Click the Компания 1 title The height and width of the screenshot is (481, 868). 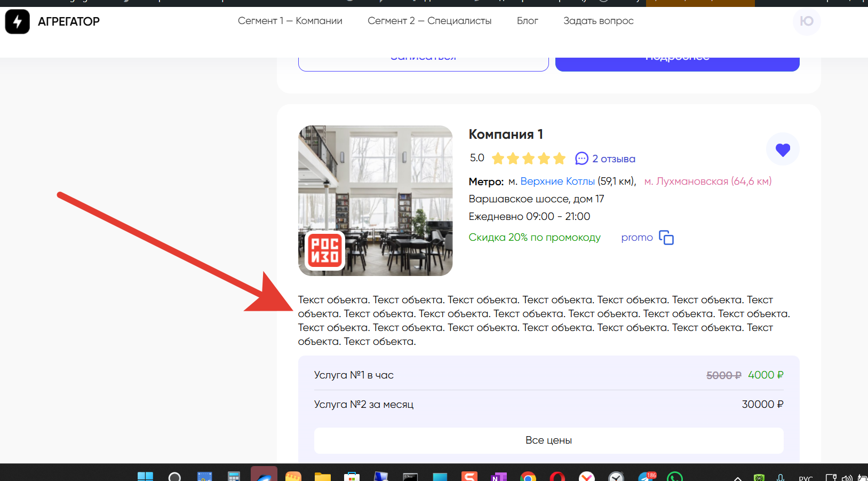pos(505,135)
